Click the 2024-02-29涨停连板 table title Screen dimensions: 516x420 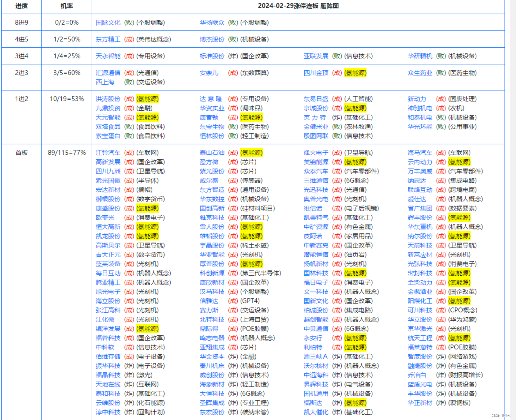click(x=298, y=6)
